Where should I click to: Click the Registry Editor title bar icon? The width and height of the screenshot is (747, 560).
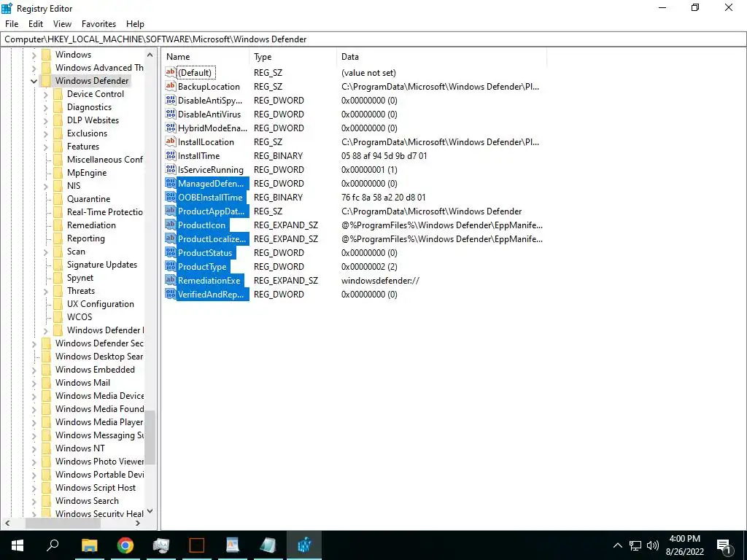tap(7, 8)
